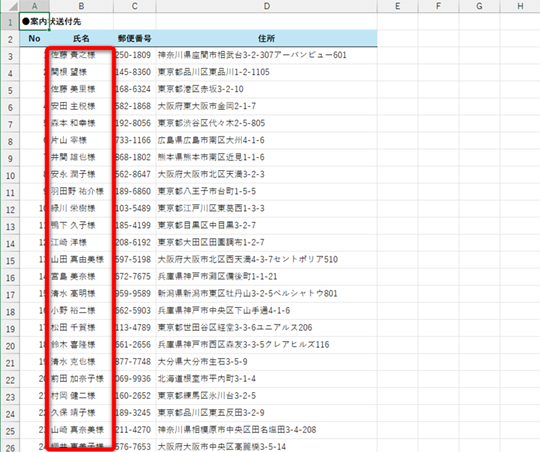
Task: Click the '氏名' header cell
Action: pyautogui.click(x=81, y=39)
